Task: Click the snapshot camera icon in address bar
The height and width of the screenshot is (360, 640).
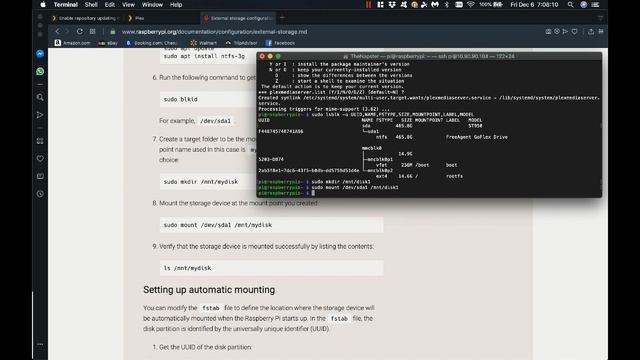Action: [548, 31]
